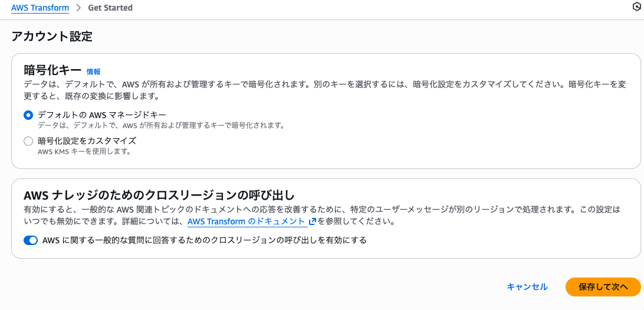644x310 pixels.
Task: Select デフォルトの AWS マネージドキー radio button
Action: 28,115
